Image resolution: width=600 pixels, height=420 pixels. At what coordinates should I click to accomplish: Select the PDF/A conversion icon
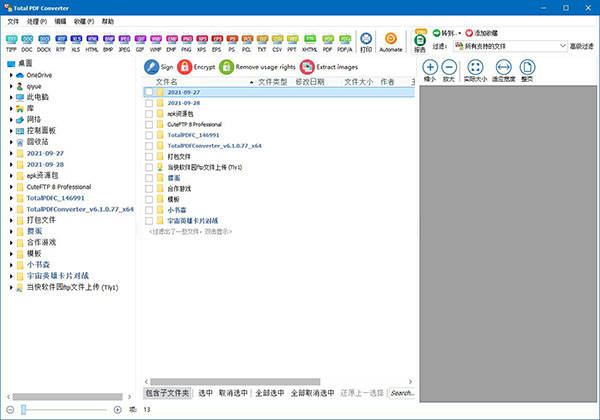coord(345,42)
